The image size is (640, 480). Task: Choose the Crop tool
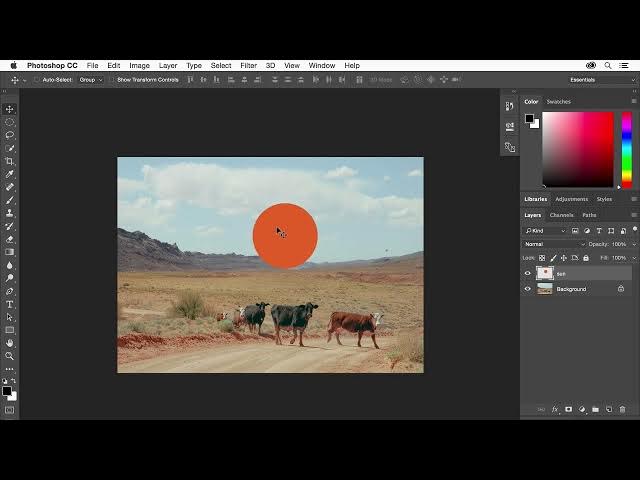coord(10,161)
